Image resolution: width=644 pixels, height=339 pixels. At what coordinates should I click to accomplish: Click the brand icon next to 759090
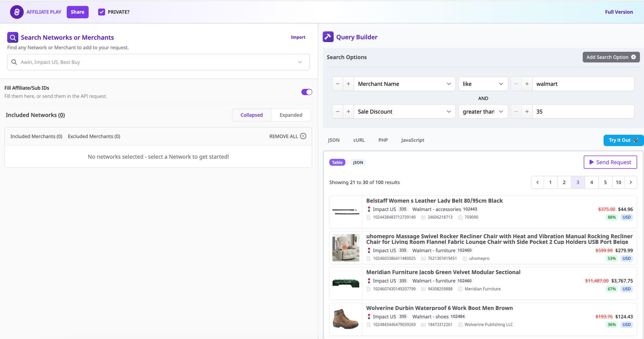[x=460, y=217]
